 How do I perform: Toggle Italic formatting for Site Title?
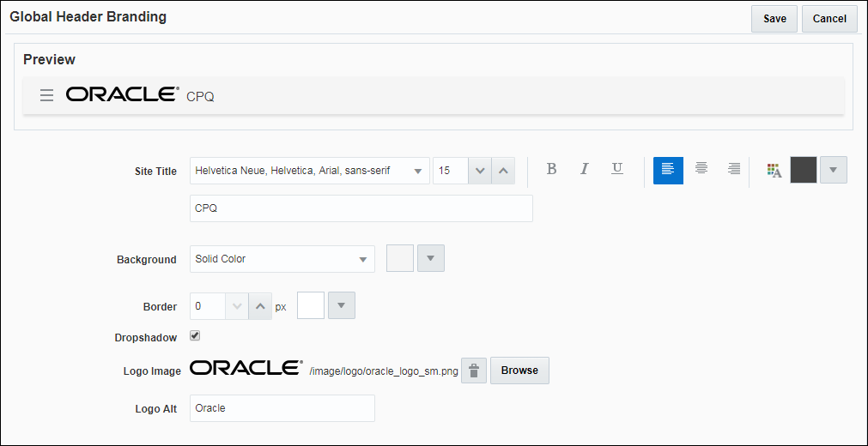584,169
